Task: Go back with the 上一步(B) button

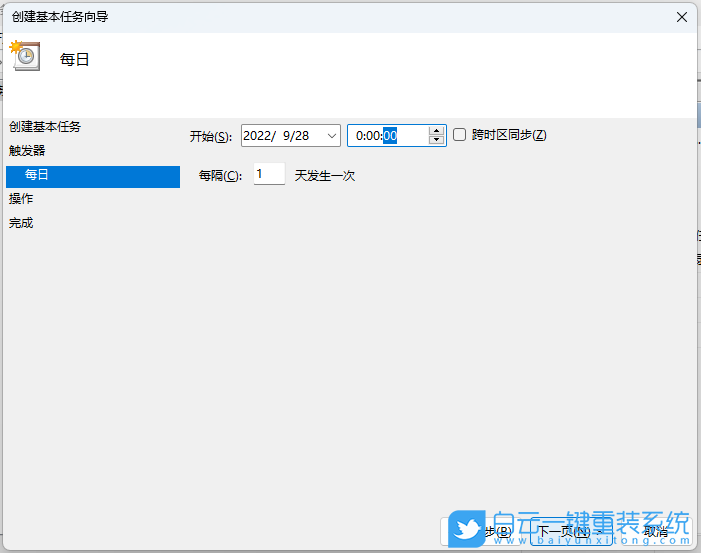Action: click(x=482, y=532)
